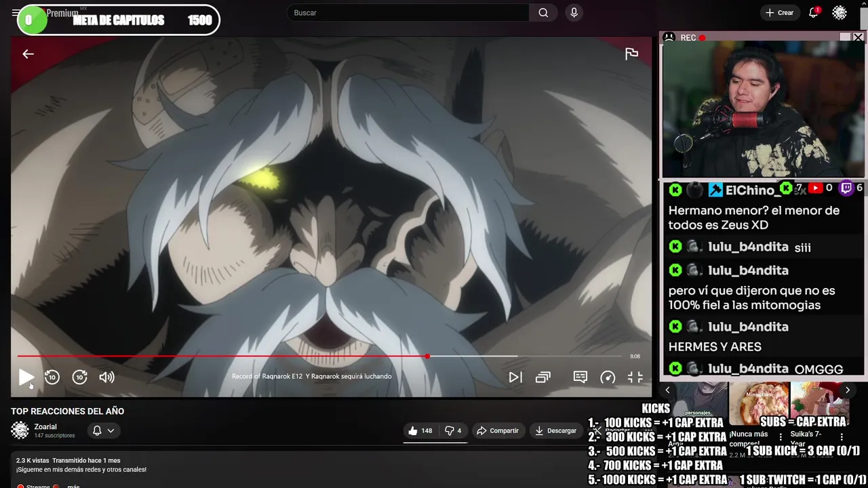Rewind the video 10 seconds

[52, 378]
